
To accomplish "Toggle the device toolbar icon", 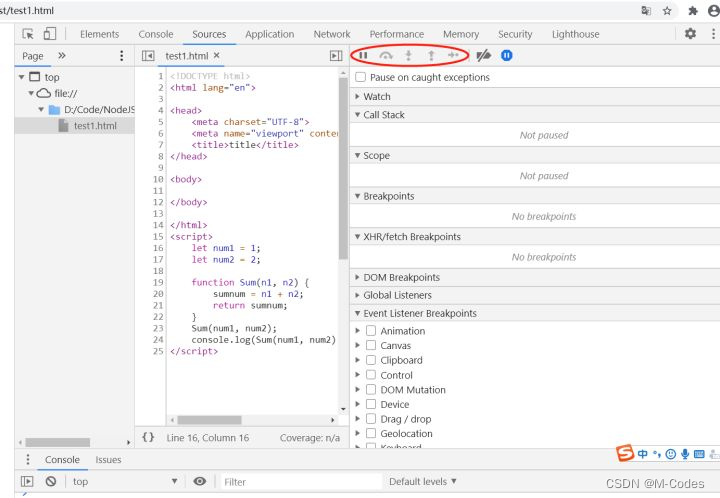I will [50, 34].
